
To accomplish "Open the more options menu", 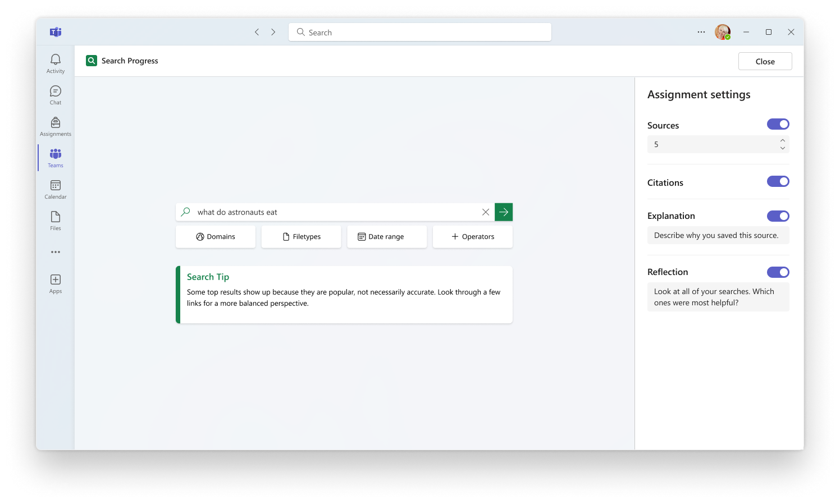I will (x=701, y=32).
